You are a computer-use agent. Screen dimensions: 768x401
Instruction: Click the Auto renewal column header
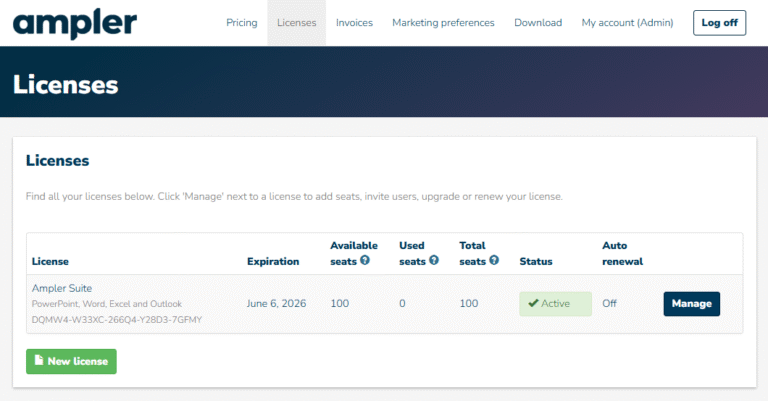pos(623,254)
